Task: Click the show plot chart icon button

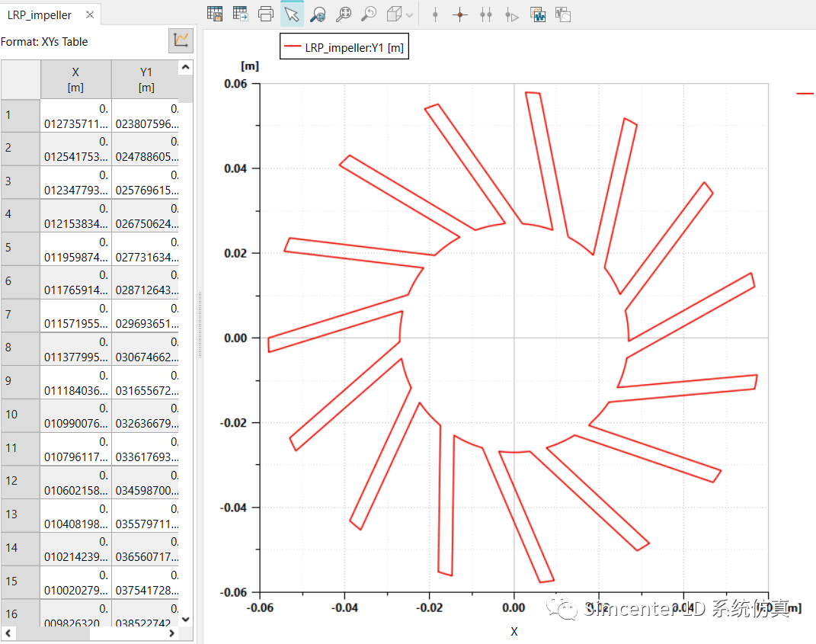Action: pyautogui.click(x=181, y=41)
